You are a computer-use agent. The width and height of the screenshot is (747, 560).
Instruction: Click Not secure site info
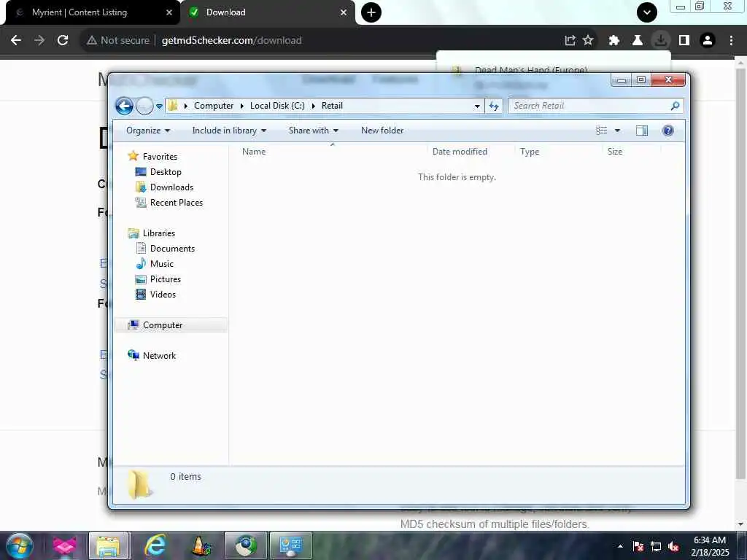(x=118, y=41)
